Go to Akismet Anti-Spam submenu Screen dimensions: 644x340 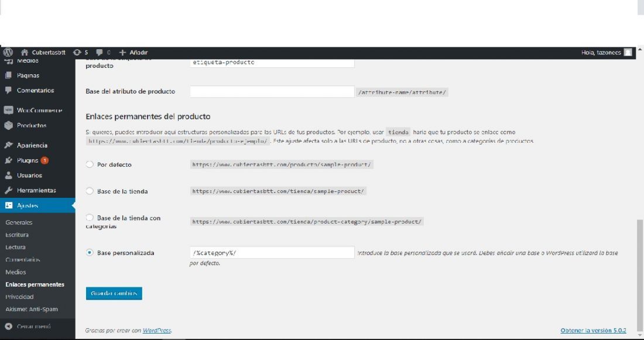[x=32, y=309]
